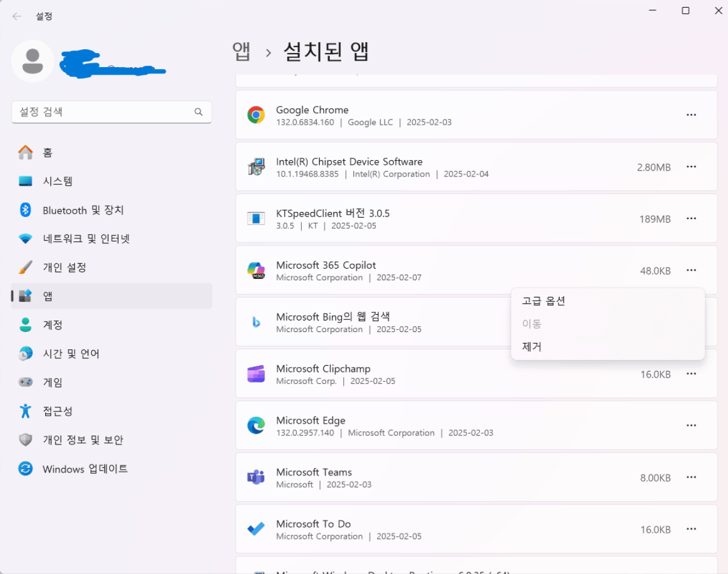Select the 시스템 monitor icon
Viewport: 728px width, 574px height.
[26, 181]
